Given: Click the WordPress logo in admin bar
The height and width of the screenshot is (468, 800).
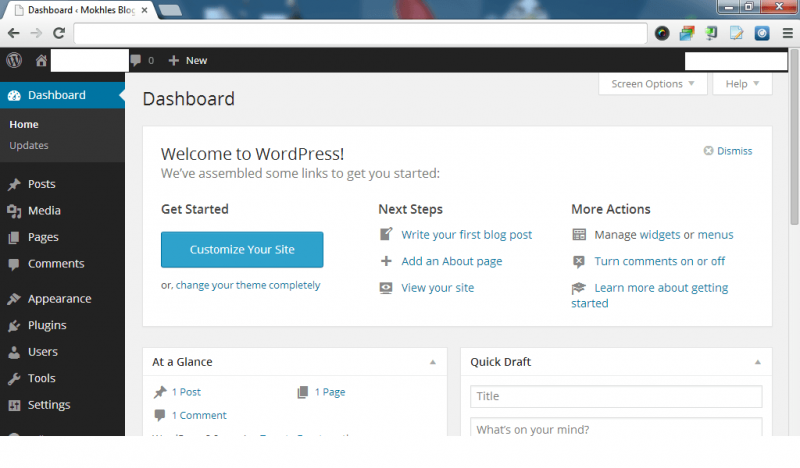Looking at the screenshot, I should 14,60.
